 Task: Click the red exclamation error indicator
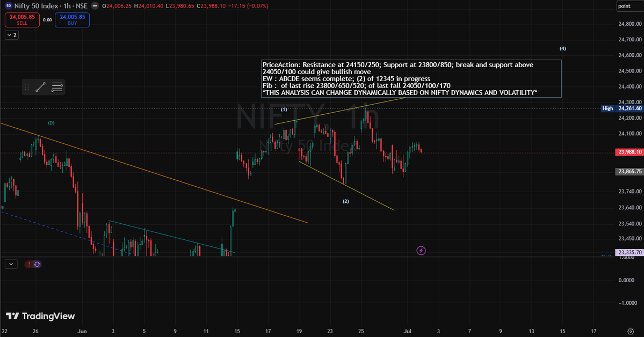(x=29, y=265)
